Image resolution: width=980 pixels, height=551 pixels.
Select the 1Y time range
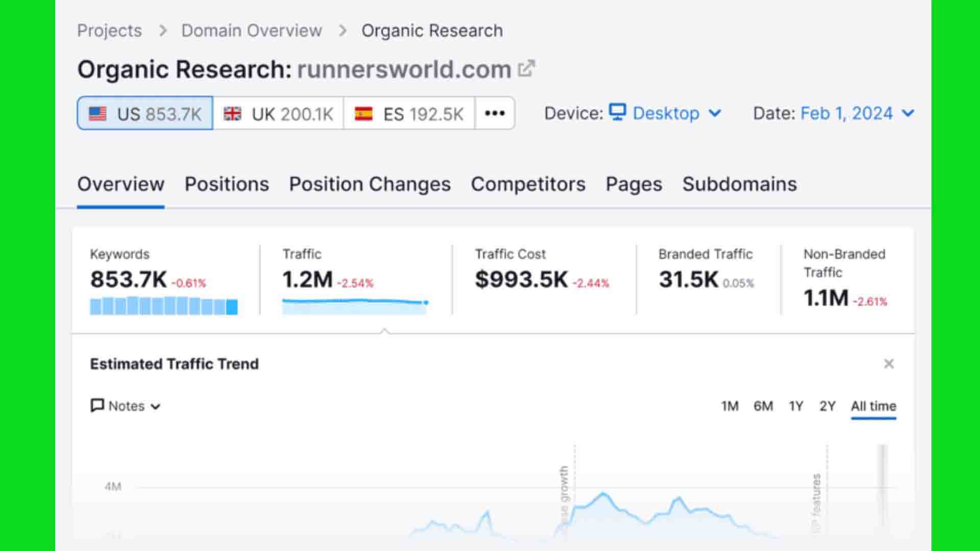(x=795, y=406)
